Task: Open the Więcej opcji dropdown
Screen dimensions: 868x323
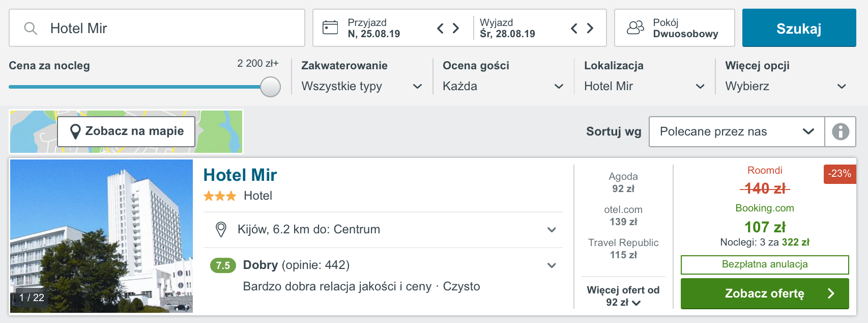Action: point(786,86)
